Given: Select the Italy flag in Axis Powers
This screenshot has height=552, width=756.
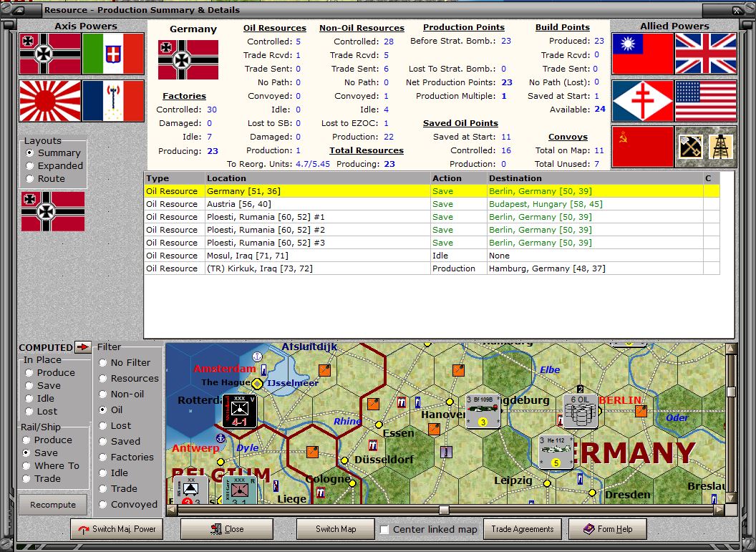Looking at the screenshot, I should tap(113, 54).
